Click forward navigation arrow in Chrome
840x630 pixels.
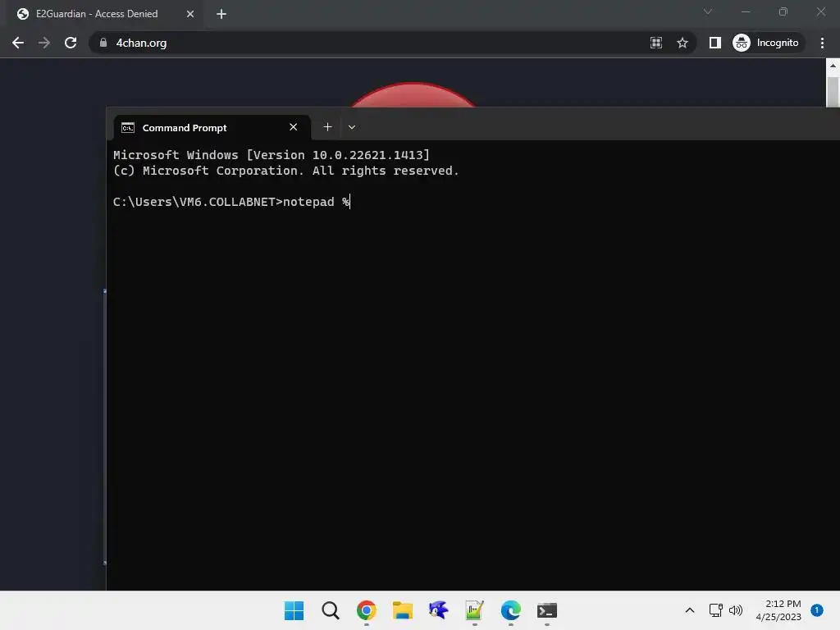pyautogui.click(x=44, y=43)
